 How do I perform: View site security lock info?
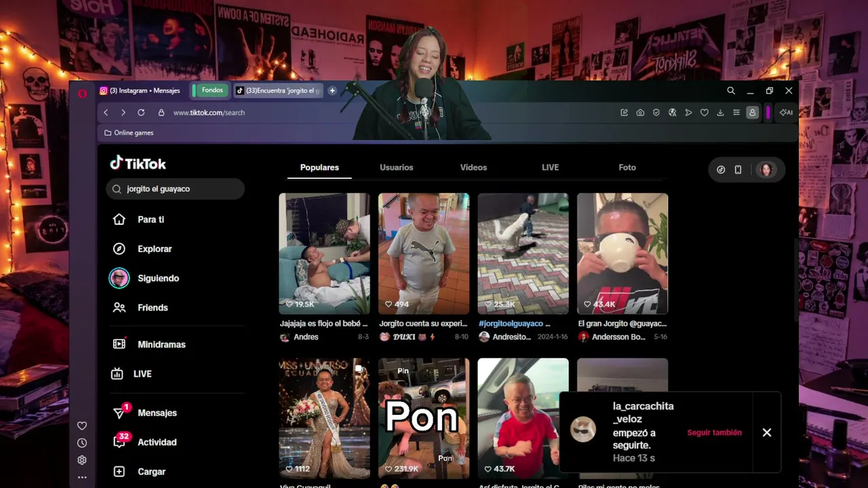coord(161,113)
